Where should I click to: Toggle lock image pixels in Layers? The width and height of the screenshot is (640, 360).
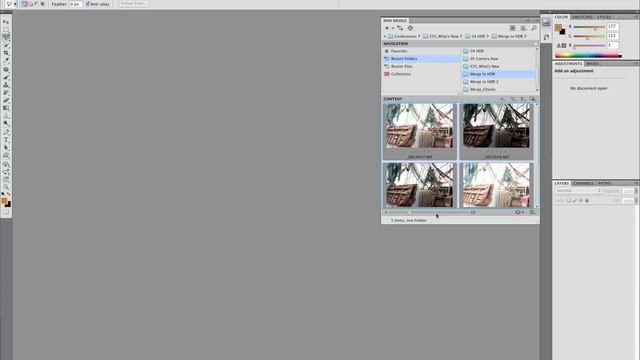pyautogui.click(x=575, y=200)
